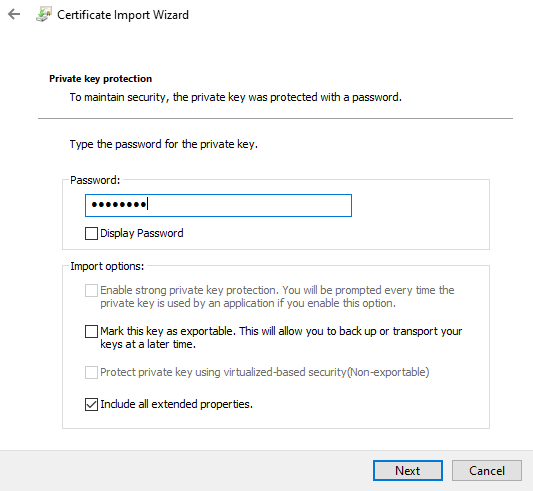Click the Mark this key as exportable label
Image resolution: width=533 pixels, height=491 pixels.
click(x=281, y=338)
